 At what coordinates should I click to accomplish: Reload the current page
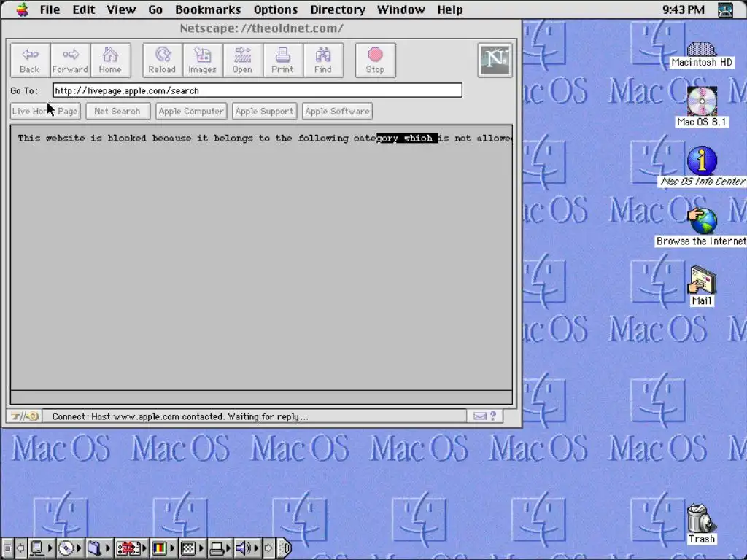(163, 61)
